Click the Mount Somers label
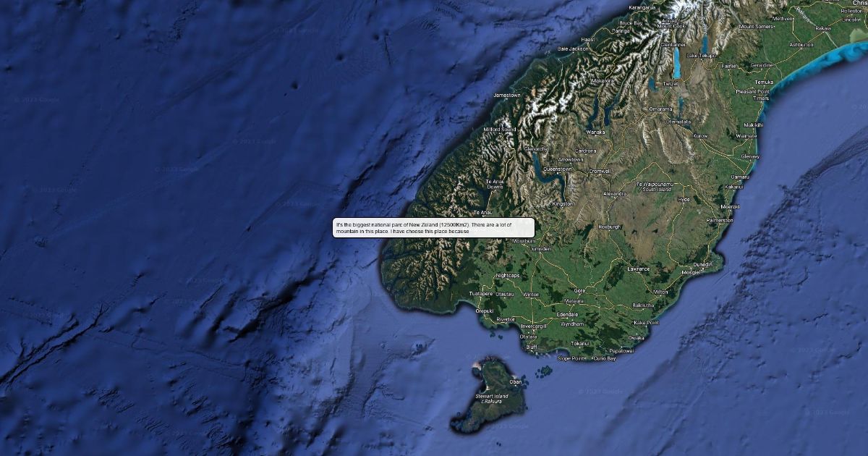The image size is (868, 456). (757, 27)
